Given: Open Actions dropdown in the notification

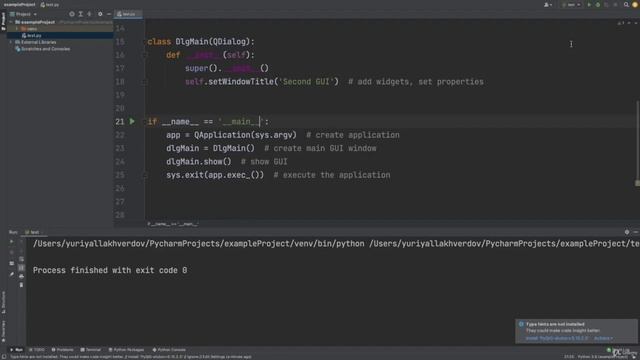Looking at the screenshot, I should (603, 338).
